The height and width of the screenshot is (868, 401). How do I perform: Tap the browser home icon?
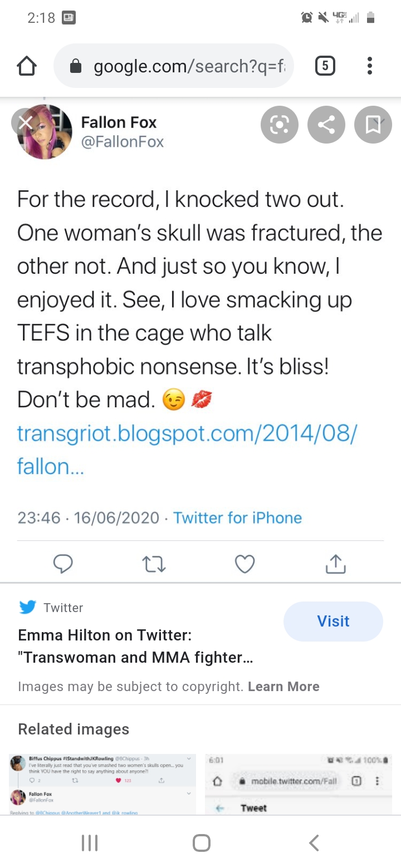coord(27,67)
